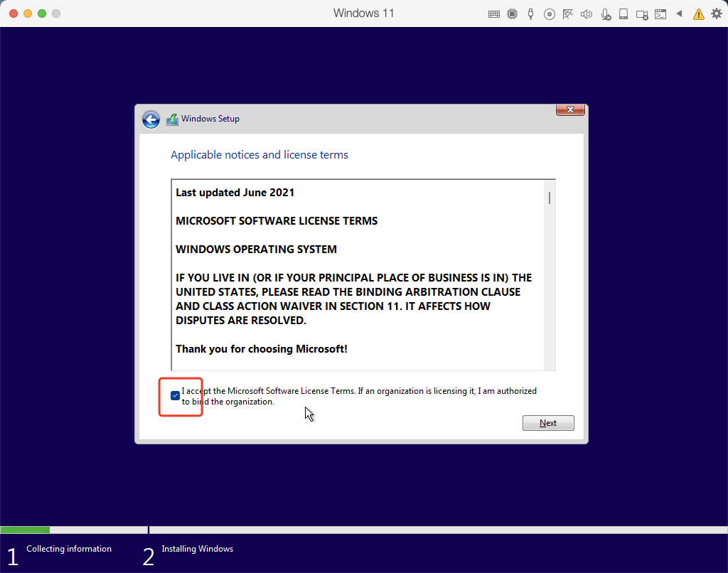Click 'Applicable notices and license terms' heading

pyautogui.click(x=259, y=155)
